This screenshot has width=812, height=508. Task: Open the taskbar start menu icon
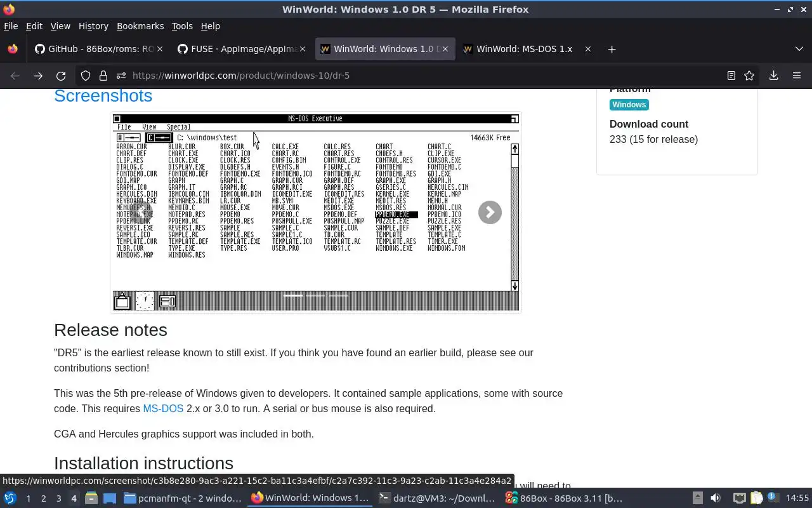pos(10,498)
